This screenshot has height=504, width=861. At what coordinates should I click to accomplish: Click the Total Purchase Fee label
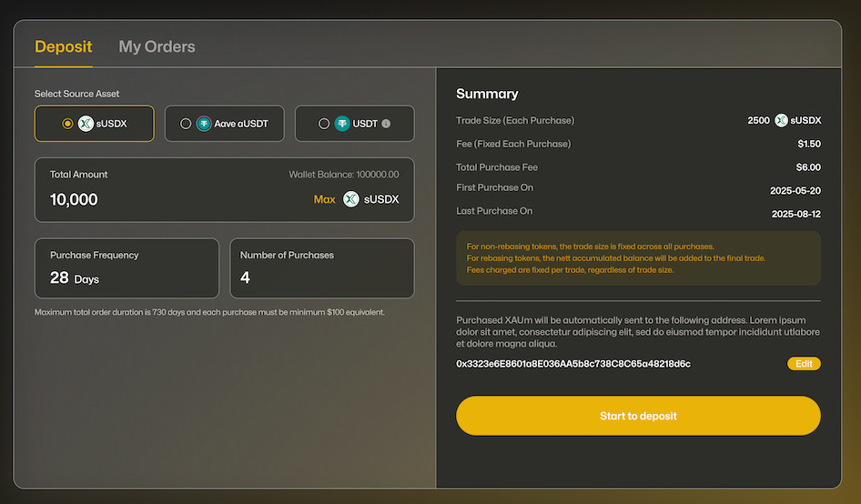point(497,167)
